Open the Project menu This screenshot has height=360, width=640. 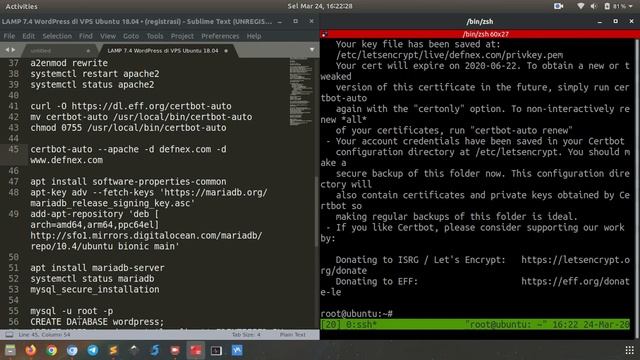182,36
